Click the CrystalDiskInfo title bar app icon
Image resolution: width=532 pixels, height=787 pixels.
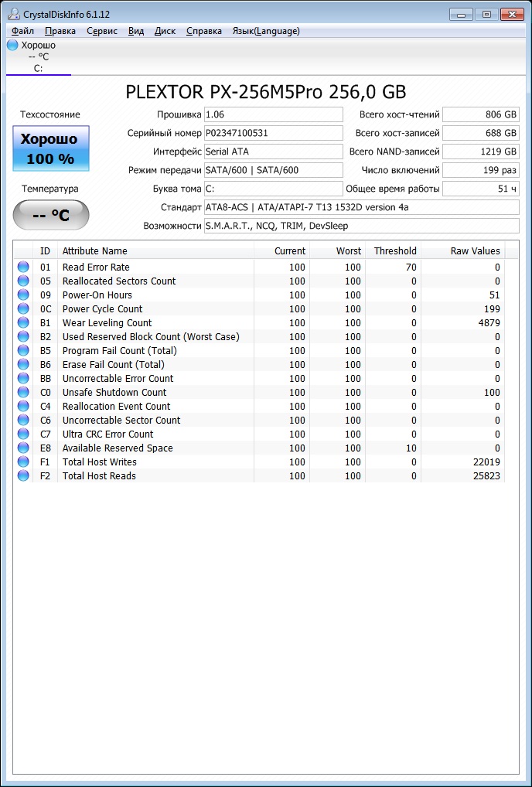point(14,14)
